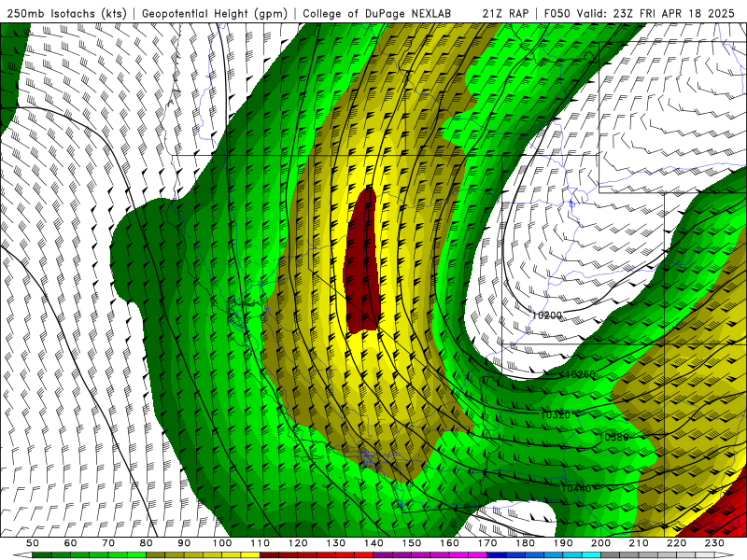747x560 pixels.
Task: Pick the dark blue swatch starting at 170
Action: 497,555
